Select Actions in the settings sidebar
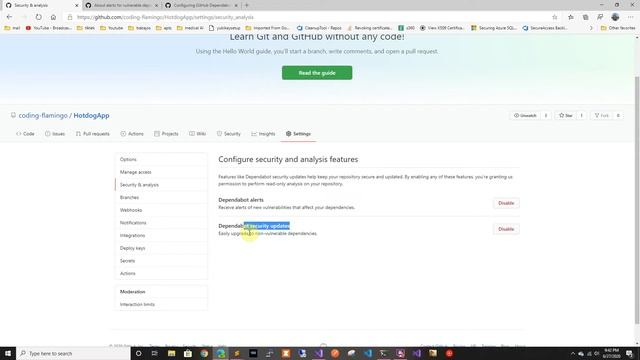 point(161,273)
